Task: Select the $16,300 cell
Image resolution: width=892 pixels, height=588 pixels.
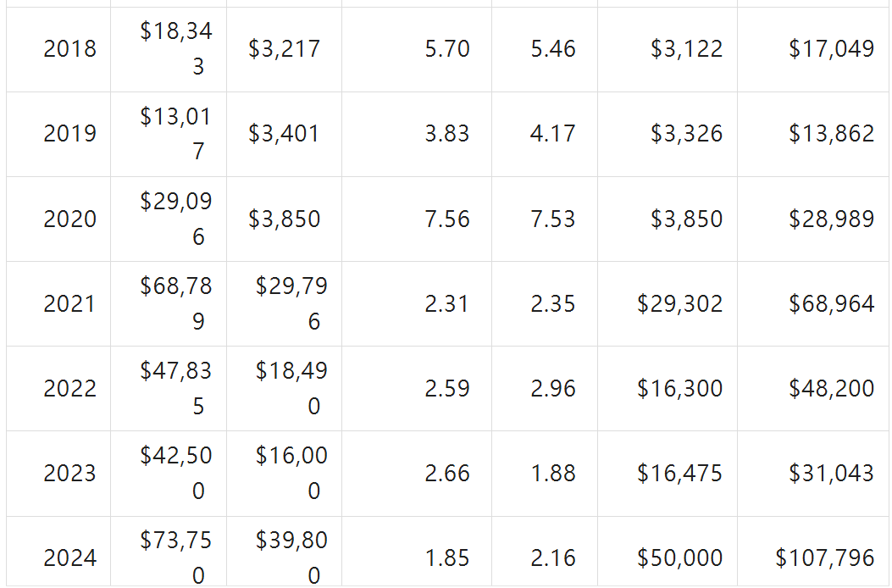Action: click(x=679, y=388)
